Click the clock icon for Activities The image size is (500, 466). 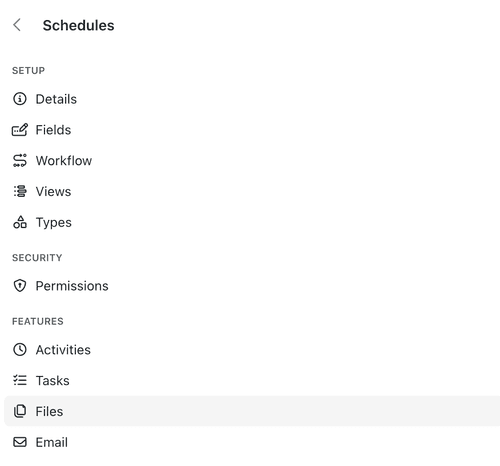pyautogui.click(x=20, y=350)
